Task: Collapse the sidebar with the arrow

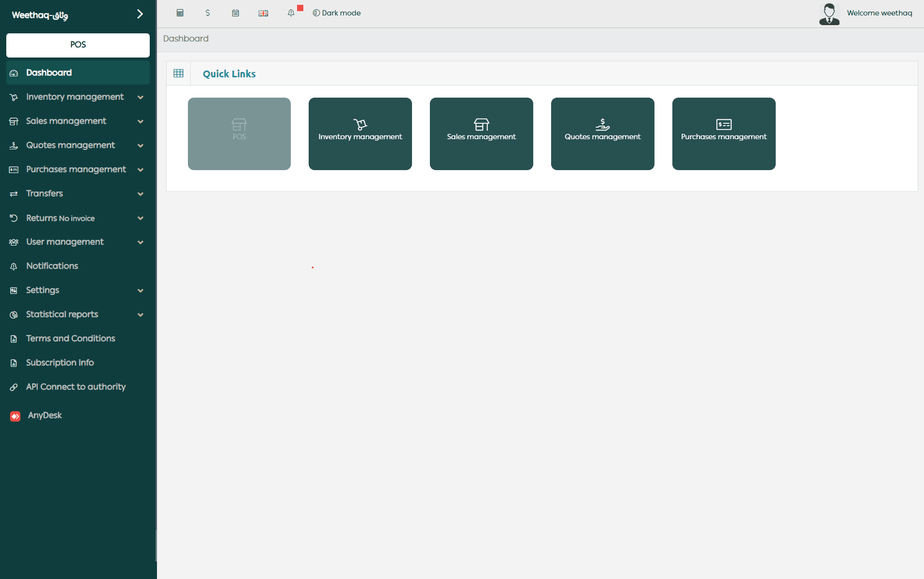Action: [x=140, y=14]
